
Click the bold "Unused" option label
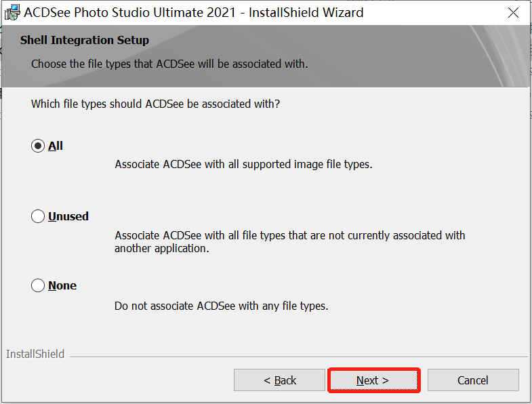coord(68,216)
